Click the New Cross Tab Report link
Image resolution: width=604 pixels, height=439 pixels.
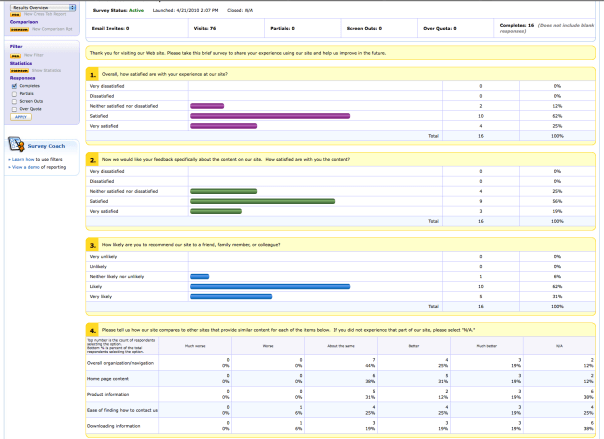(44, 14)
